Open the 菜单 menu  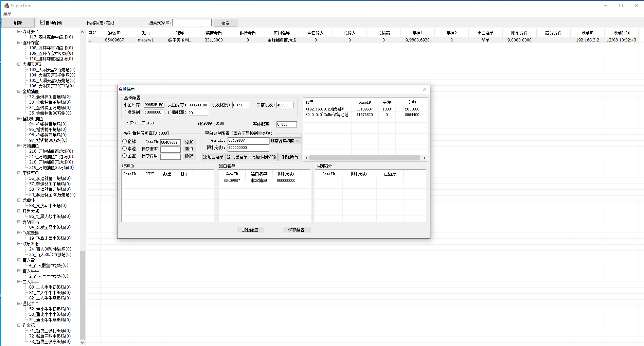coord(7,14)
